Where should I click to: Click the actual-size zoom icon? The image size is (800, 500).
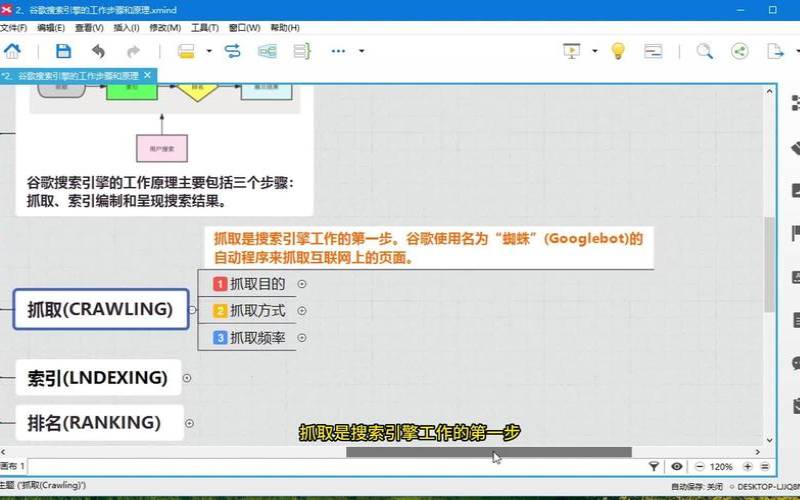coord(765,466)
